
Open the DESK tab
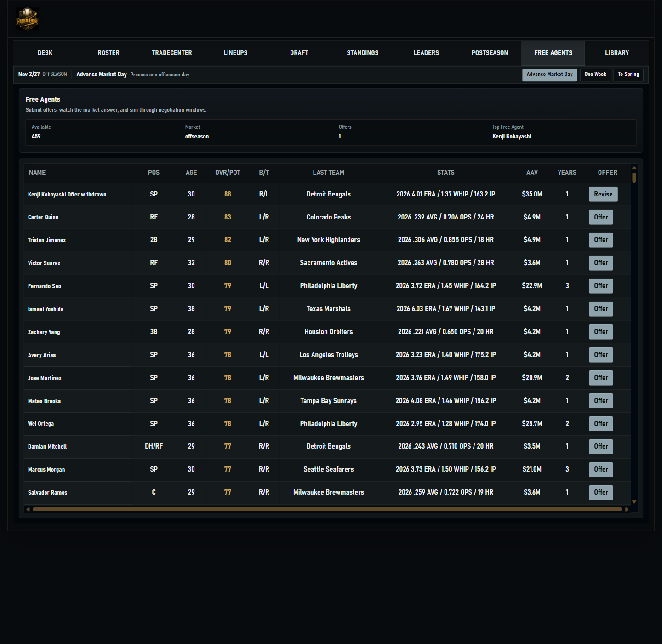45,53
